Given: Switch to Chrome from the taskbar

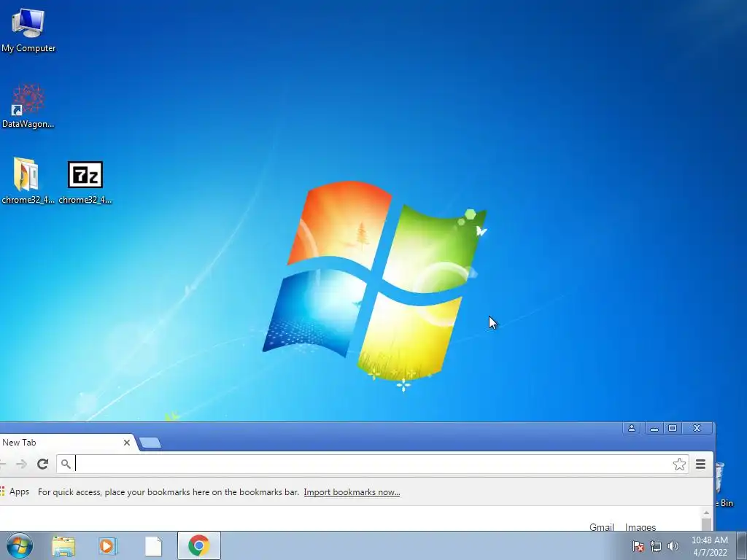Looking at the screenshot, I should click(x=198, y=545).
